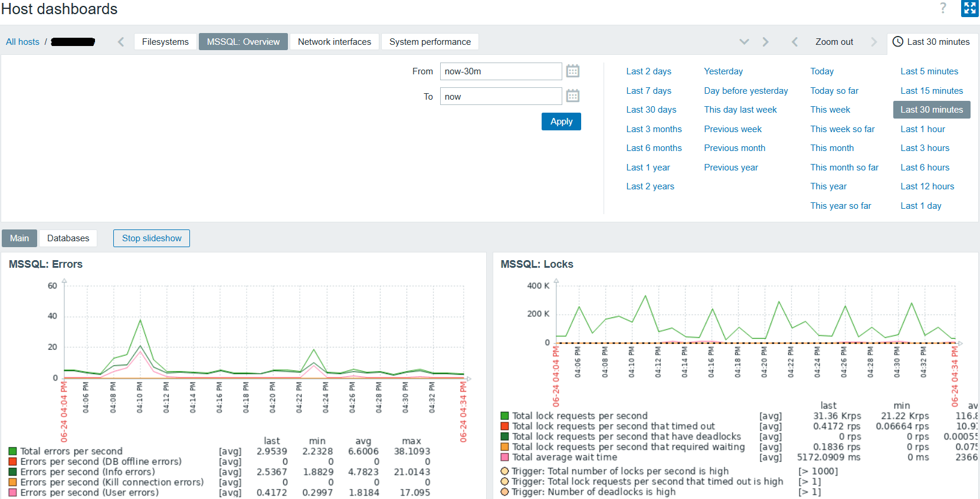The height and width of the screenshot is (499, 980).
Task: Click Zoom out time range
Action: pyautogui.click(x=834, y=42)
